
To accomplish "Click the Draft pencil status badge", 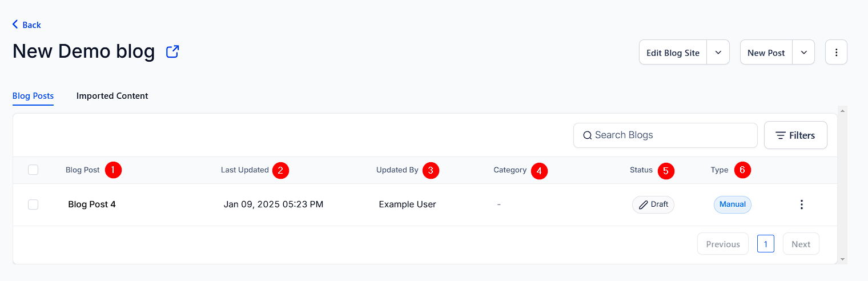I will (x=653, y=204).
